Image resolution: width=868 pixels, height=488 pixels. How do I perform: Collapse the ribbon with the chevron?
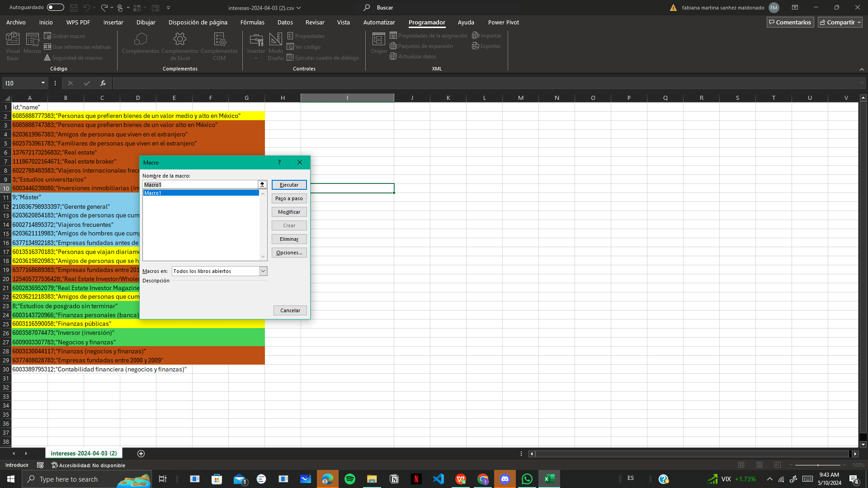point(862,69)
